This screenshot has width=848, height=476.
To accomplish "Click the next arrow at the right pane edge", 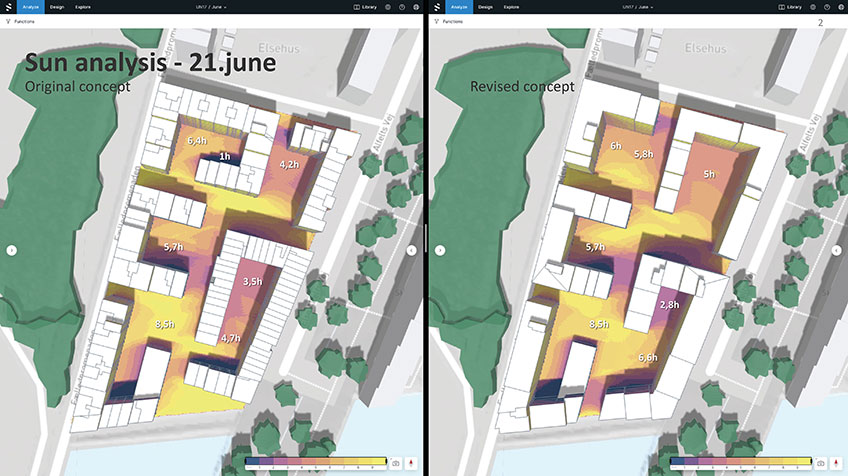I will 838,250.
